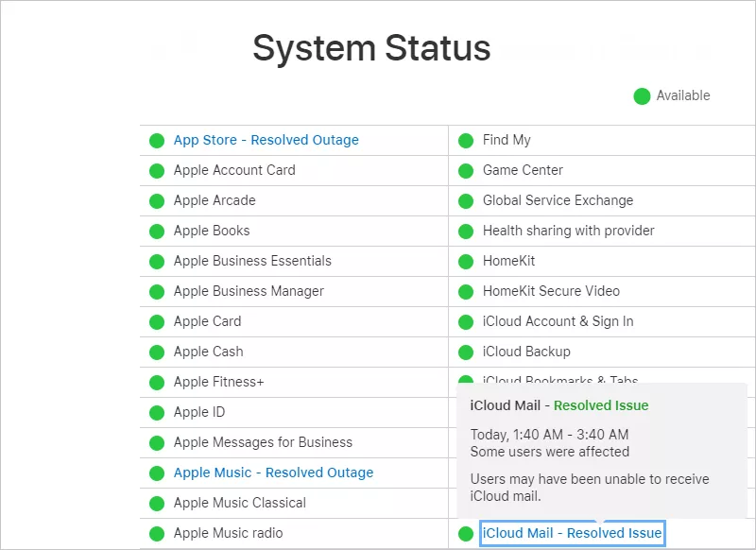This screenshot has width=756, height=550.
Task: Click the Some users were affected text
Action: (x=550, y=452)
